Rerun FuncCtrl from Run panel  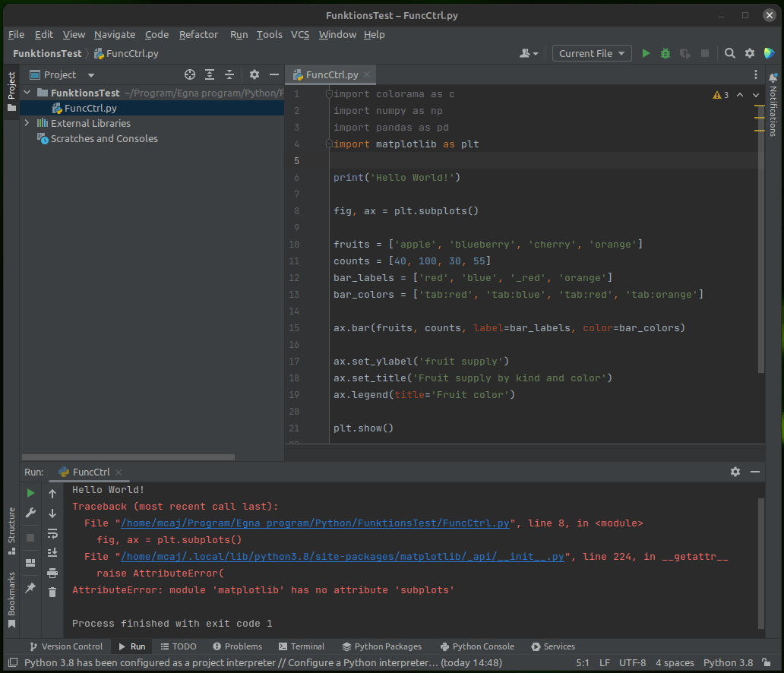click(30, 493)
